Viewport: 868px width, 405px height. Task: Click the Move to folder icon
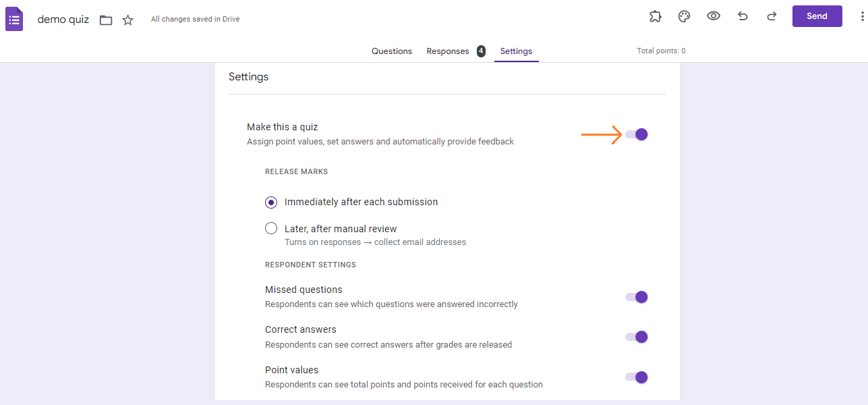click(105, 20)
